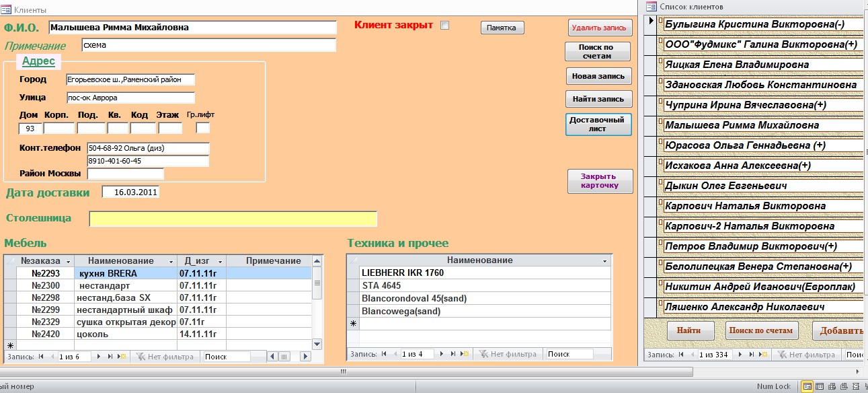
Task: Click the Удалить запись button
Action: point(600,28)
